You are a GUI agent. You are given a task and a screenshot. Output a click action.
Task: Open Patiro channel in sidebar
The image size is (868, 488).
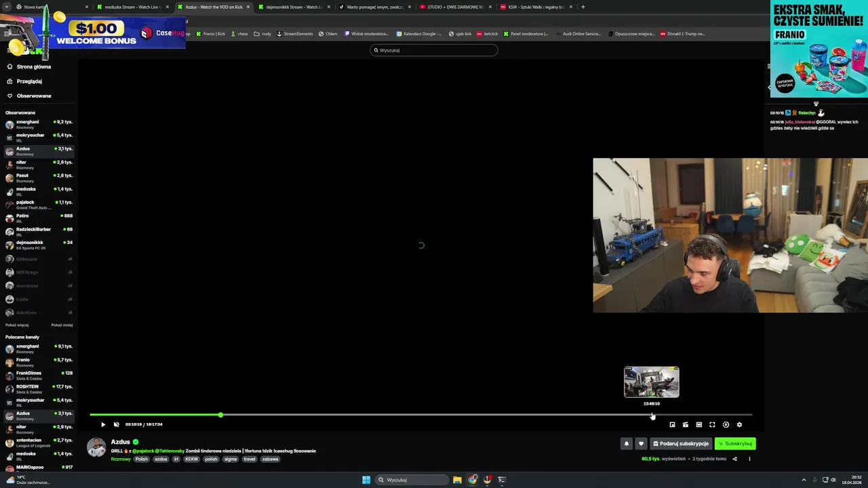pos(38,218)
